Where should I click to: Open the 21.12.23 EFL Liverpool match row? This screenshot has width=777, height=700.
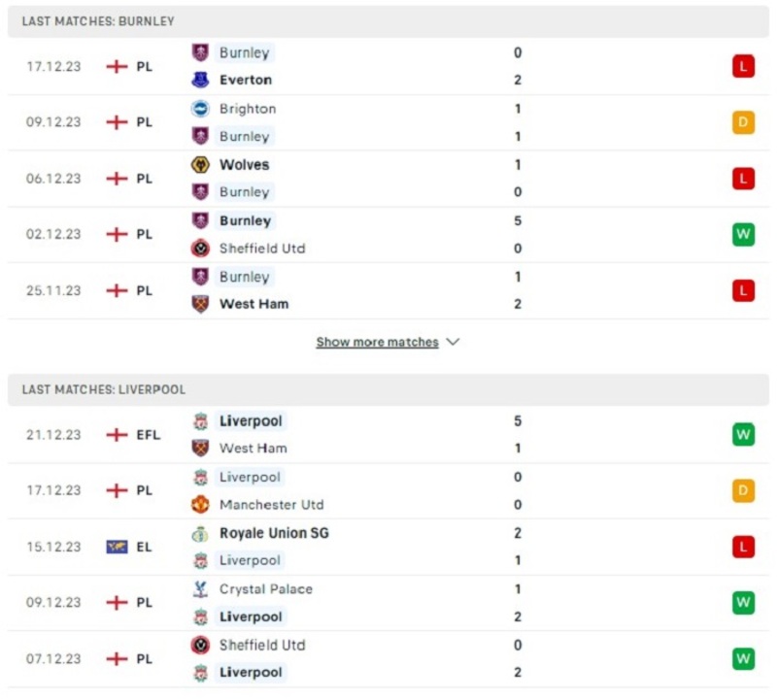(x=388, y=434)
